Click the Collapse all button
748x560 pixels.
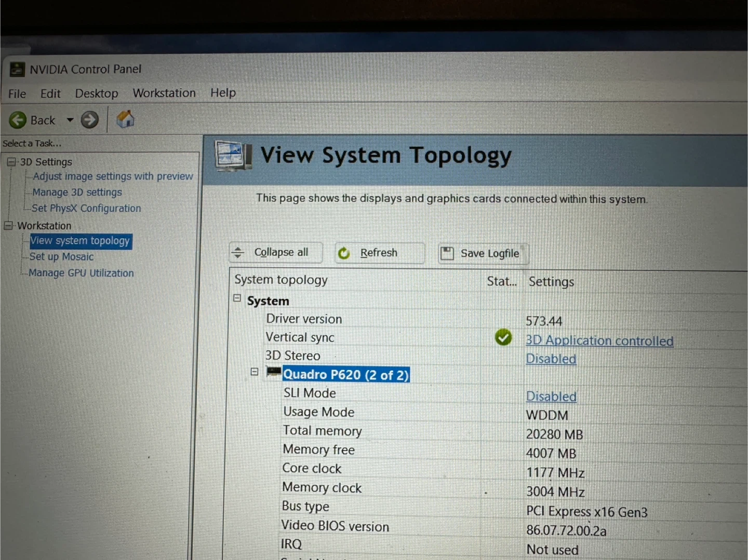tap(275, 252)
